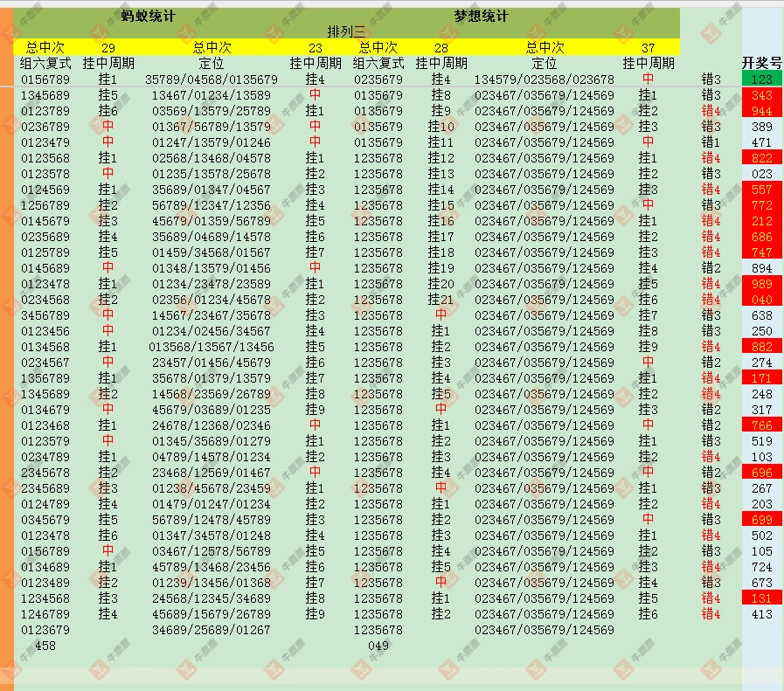Click the total hits value '29'
Screen dimensions: 784x691
point(108,48)
